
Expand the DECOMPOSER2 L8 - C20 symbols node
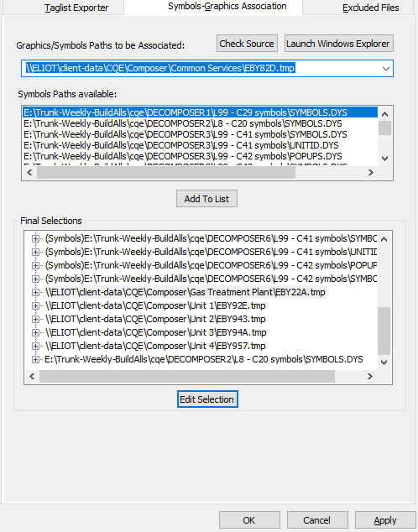[35, 360]
